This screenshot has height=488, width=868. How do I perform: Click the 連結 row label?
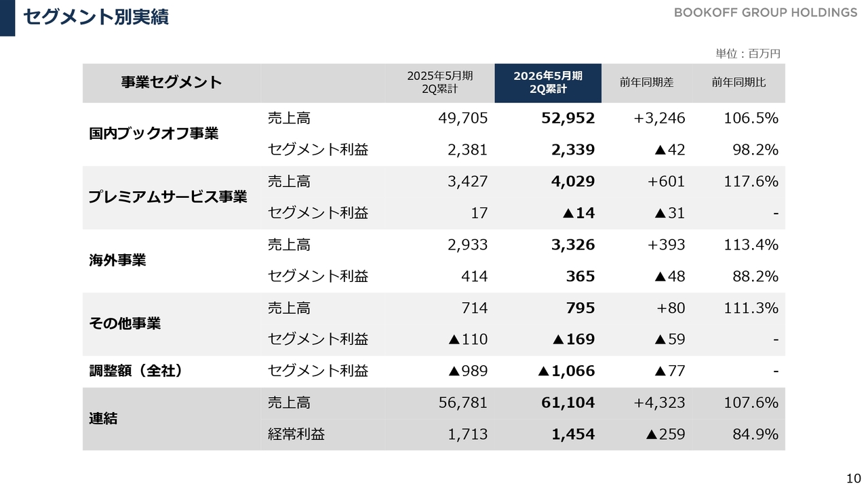tap(103, 418)
